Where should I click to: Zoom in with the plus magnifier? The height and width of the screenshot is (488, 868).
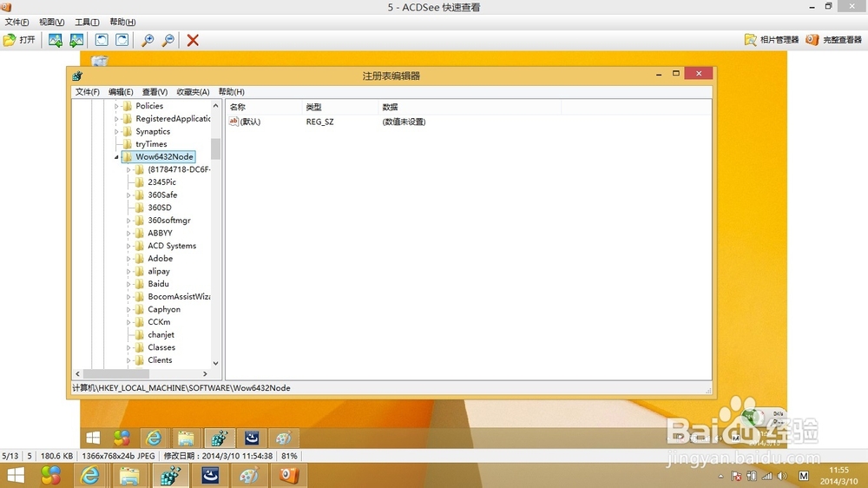click(148, 40)
